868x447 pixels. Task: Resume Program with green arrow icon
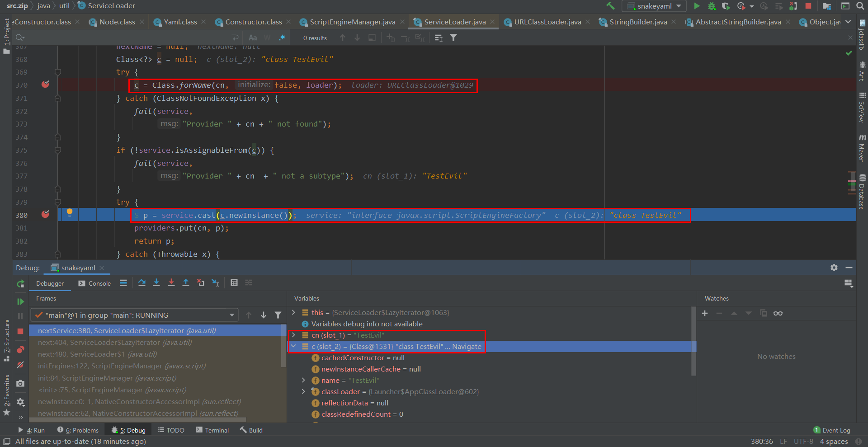pos(20,301)
